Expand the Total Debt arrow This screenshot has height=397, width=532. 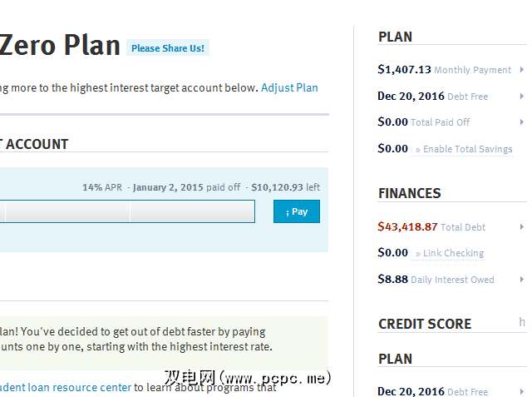point(521,227)
